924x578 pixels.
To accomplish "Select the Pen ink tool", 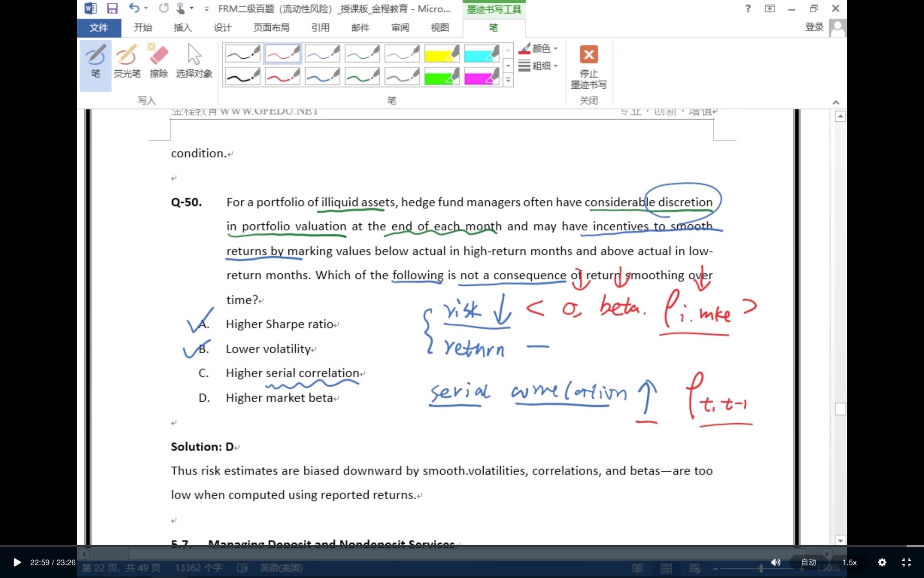I will coord(96,61).
